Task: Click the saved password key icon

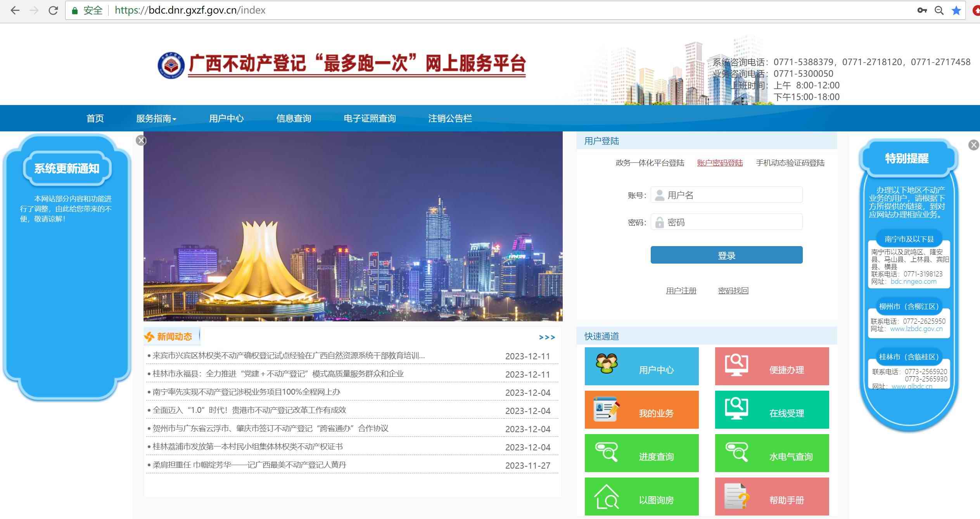Action: click(x=922, y=10)
